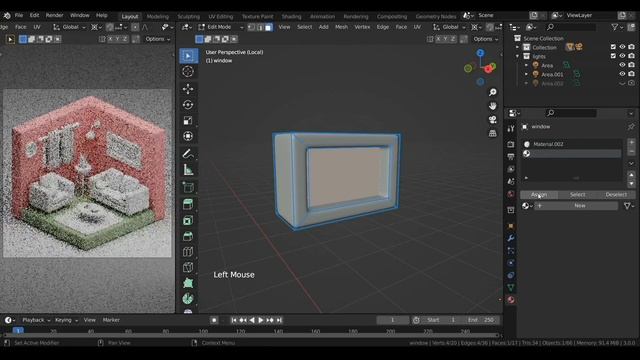The width and height of the screenshot is (640, 360).
Task: Expand the Area light item
Action: [x=526, y=65]
